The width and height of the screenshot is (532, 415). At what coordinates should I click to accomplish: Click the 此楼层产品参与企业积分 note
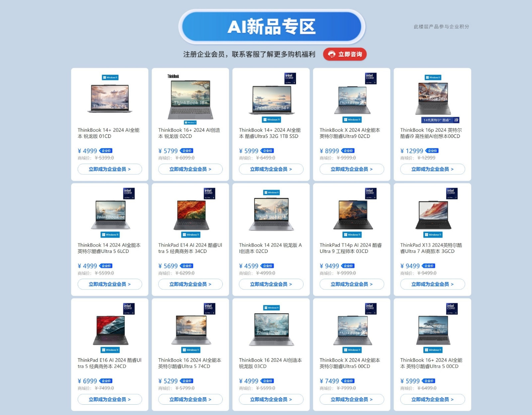tap(442, 27)
